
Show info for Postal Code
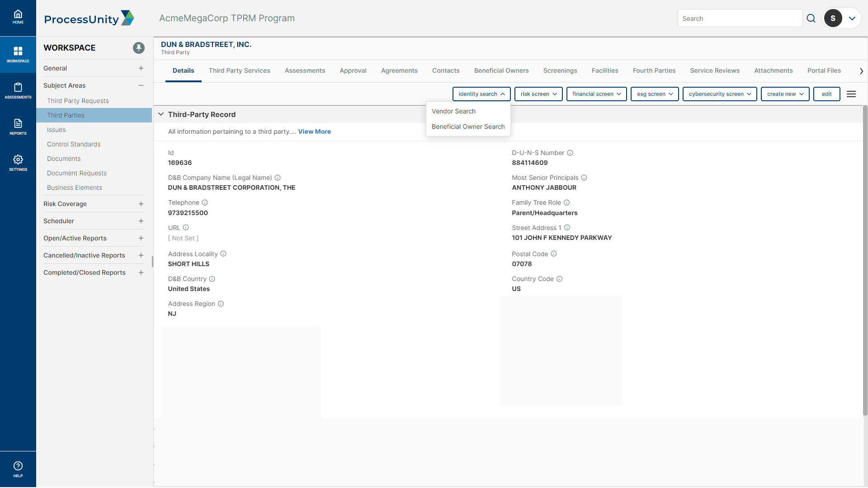pos(554,253)
